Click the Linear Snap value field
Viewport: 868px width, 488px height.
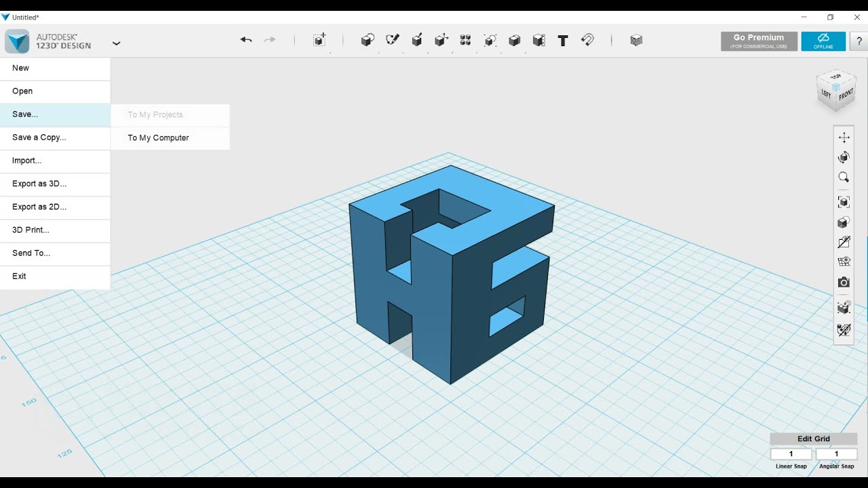pos(791,454)
